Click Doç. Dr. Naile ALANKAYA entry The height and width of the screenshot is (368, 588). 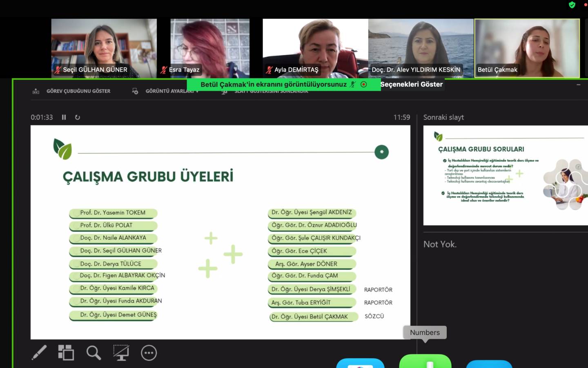113,238
